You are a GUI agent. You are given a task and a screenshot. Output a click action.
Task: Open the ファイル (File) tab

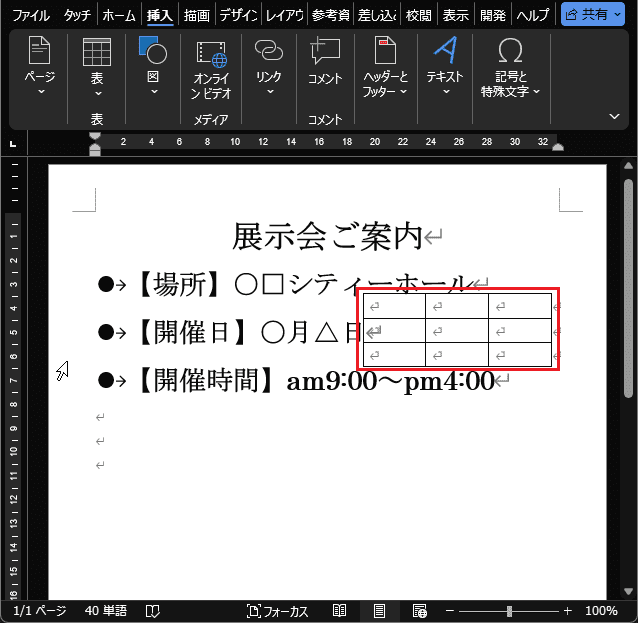pyautogui.click(x=31, y=15)
